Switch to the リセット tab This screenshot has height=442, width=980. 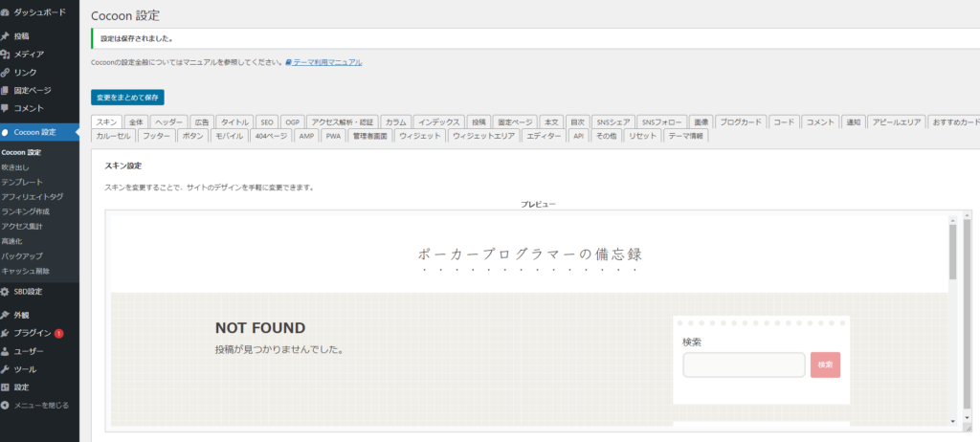[x=642, y=136]
